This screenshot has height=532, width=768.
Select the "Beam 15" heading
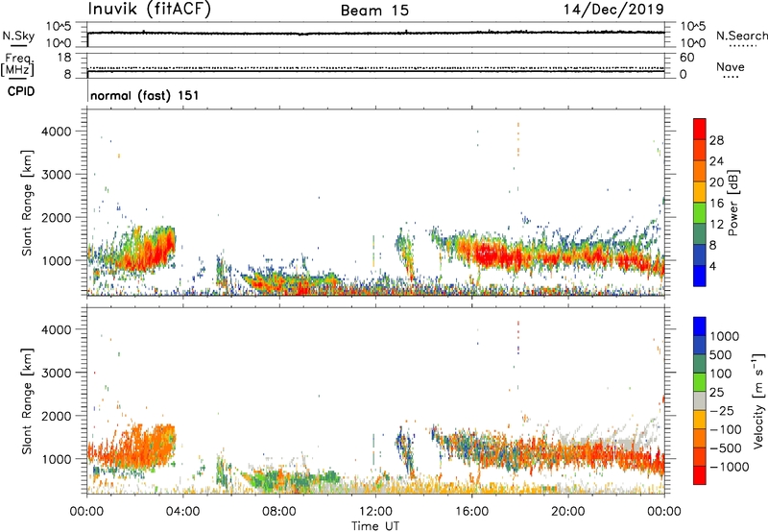tap(374, 11)
